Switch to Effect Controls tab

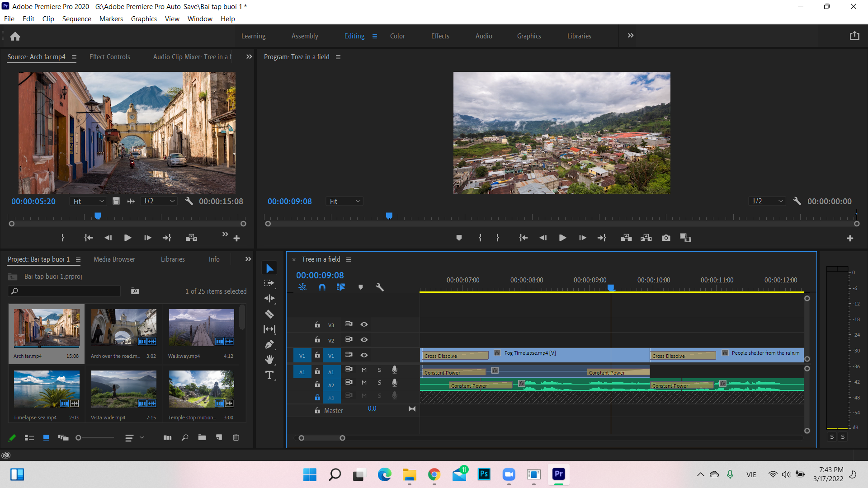coord(109,57)
